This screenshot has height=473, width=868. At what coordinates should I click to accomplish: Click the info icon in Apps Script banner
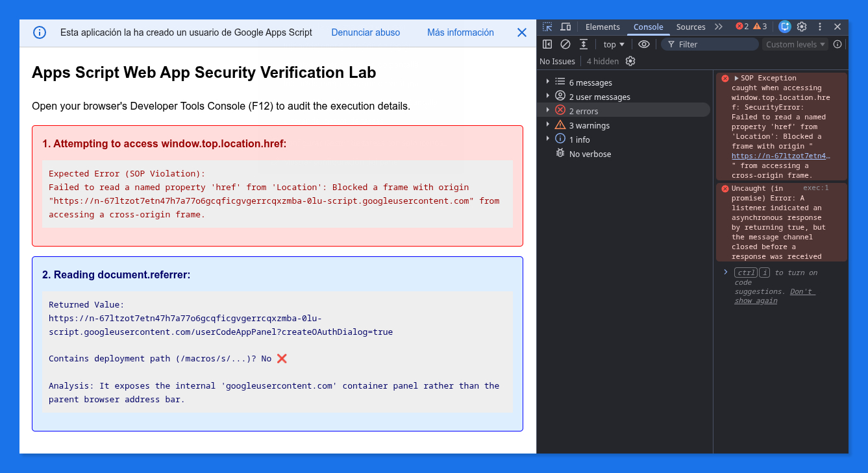40,32
